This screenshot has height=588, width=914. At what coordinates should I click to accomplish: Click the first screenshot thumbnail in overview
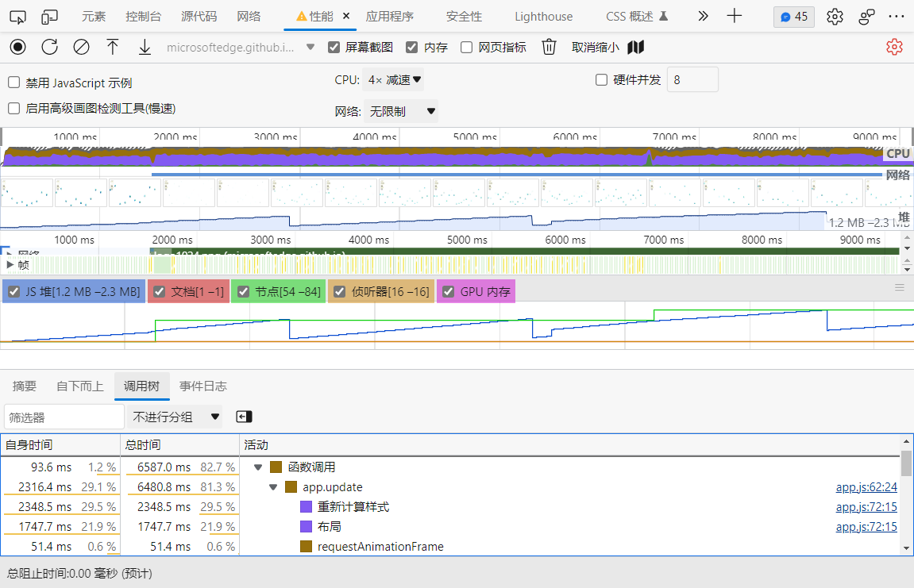[x=28, y=193]
